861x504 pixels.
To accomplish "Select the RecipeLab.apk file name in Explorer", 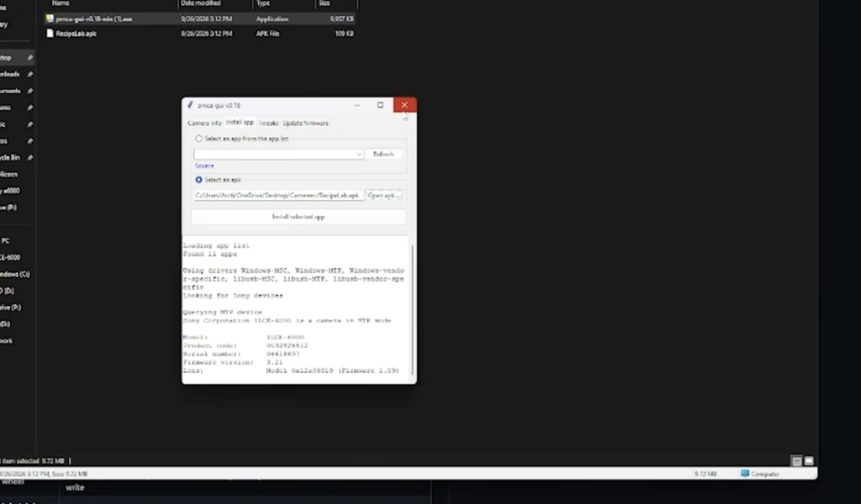I will (77, 34).
